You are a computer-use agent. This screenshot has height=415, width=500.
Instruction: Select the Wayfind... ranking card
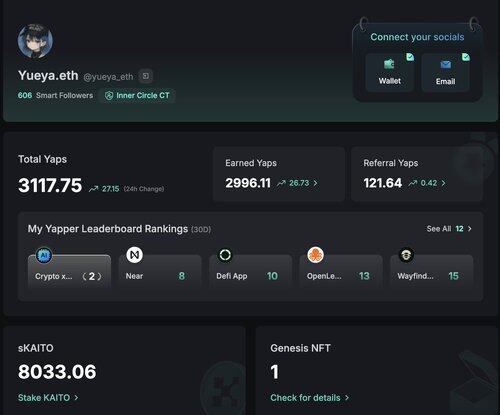432,272
